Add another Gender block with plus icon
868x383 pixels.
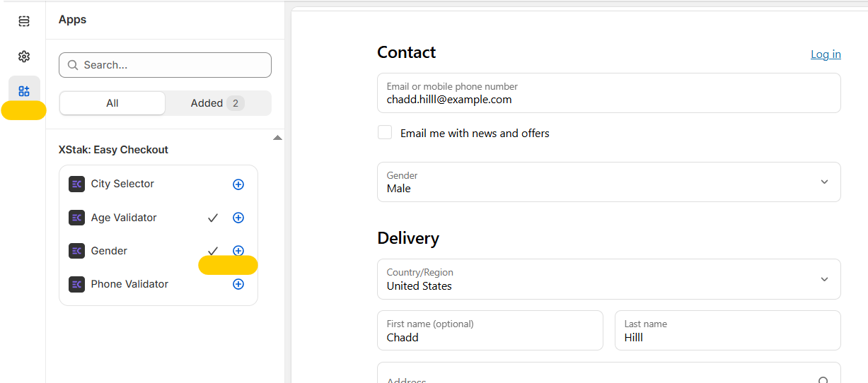(238, 251)
